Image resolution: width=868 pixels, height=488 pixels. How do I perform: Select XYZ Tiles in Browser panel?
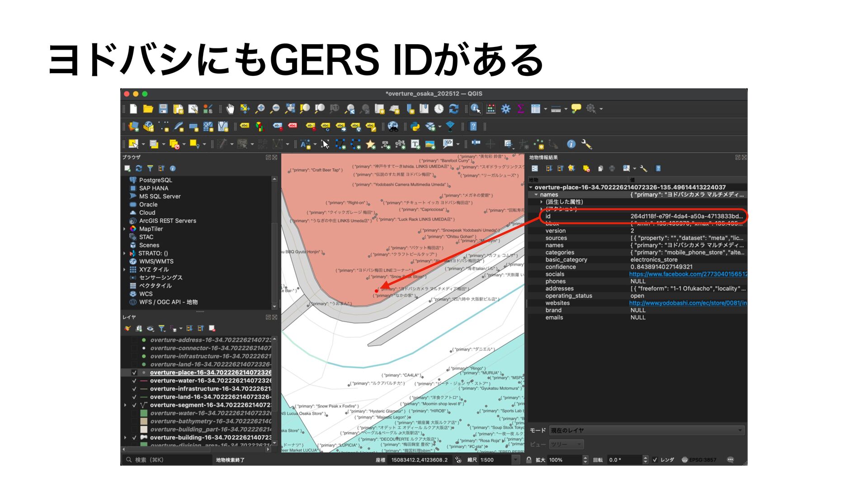coord(154,270)
